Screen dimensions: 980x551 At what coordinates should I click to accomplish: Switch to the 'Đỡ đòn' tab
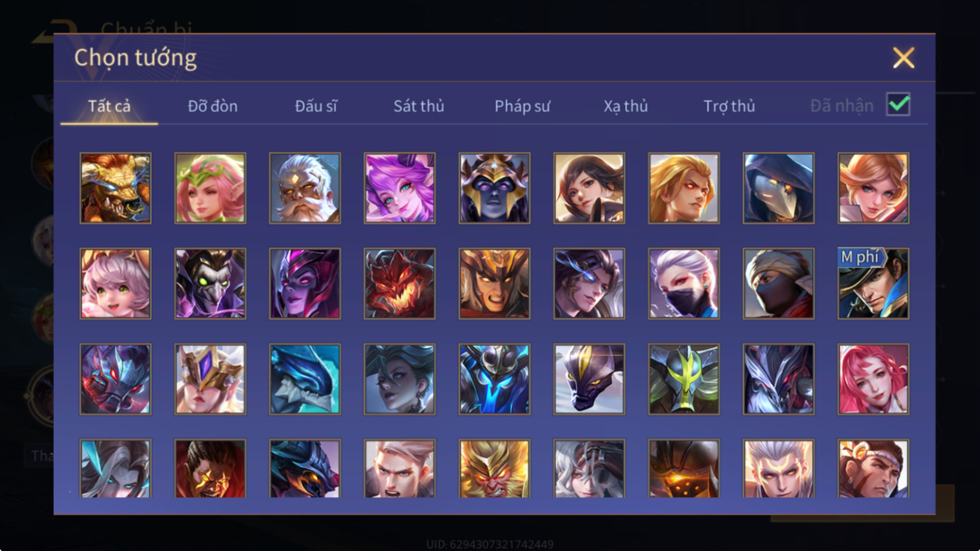213,106
